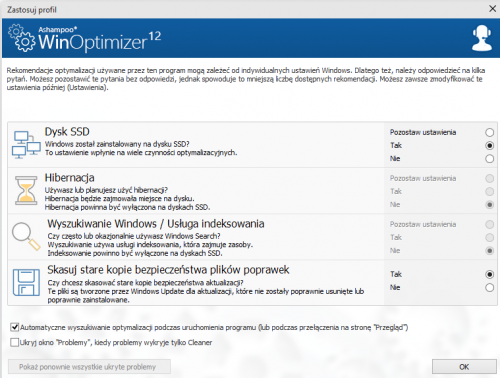500x378 pixels.
Task: Click 'Czy chcesz skasować stare kopie' question text
Action: click(145, 283)
